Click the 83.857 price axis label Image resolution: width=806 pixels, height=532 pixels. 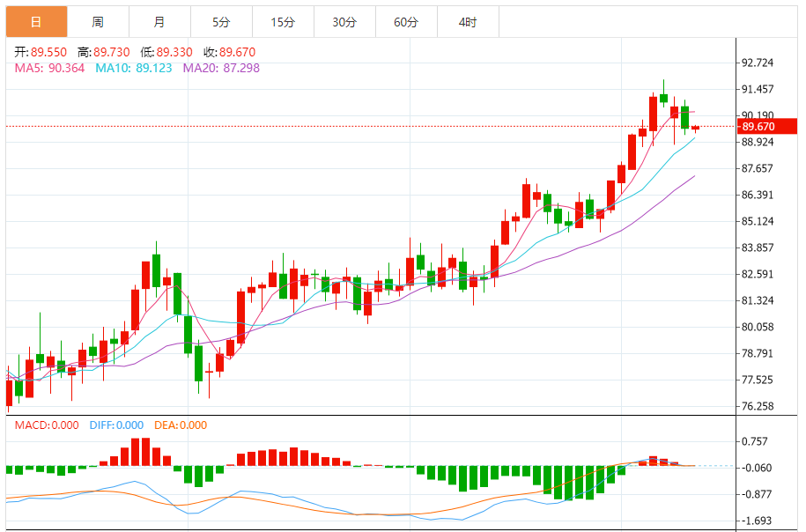point(758,248)
